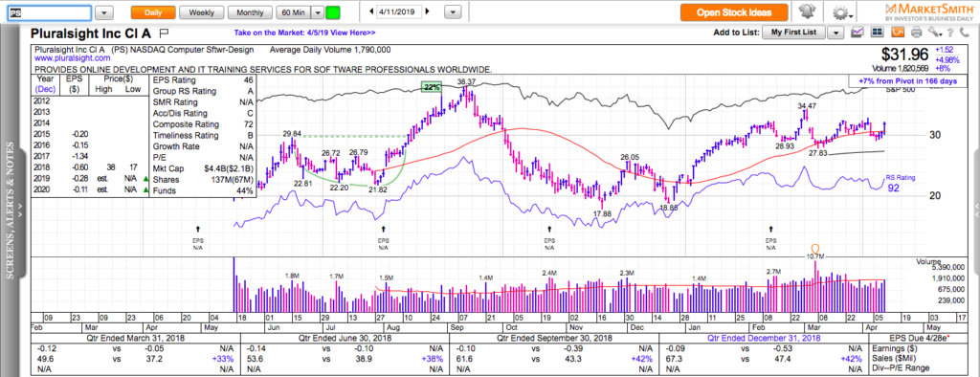Click My First List button

[793, 33]
